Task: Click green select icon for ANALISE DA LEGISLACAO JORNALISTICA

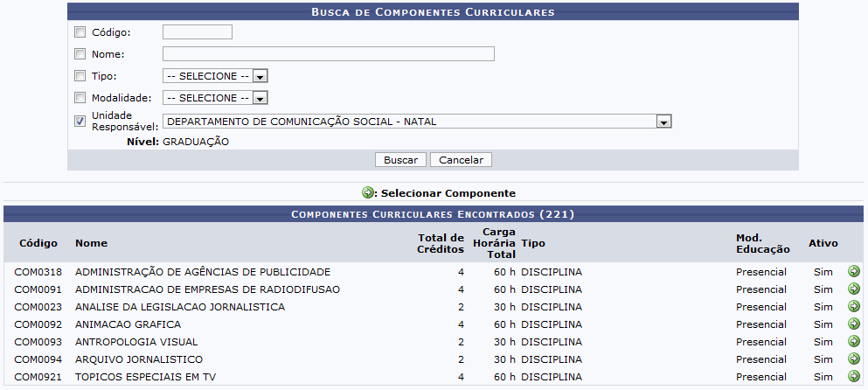Action: [854, 306]
